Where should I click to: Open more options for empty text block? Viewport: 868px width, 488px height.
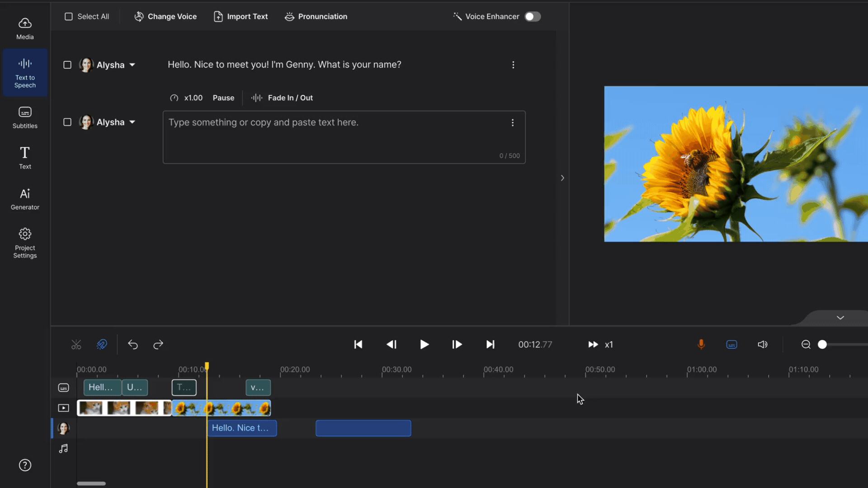[x=513, y=122]
